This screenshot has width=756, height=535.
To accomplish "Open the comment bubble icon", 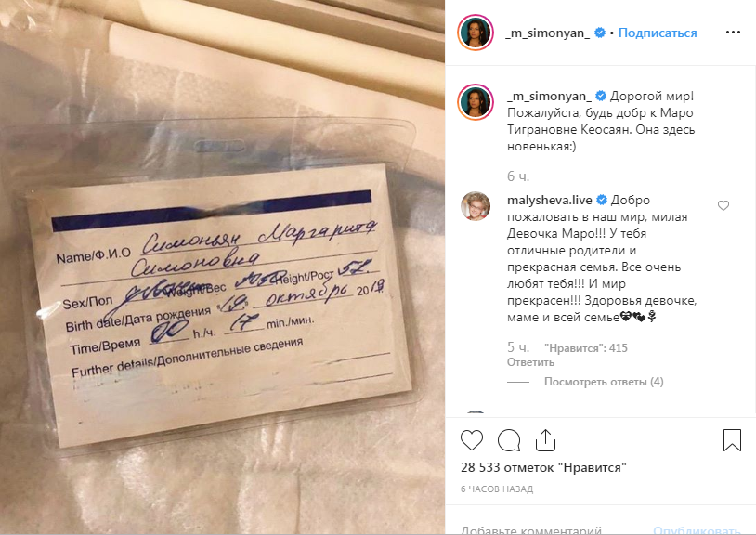I will click(x=509, y=440).
